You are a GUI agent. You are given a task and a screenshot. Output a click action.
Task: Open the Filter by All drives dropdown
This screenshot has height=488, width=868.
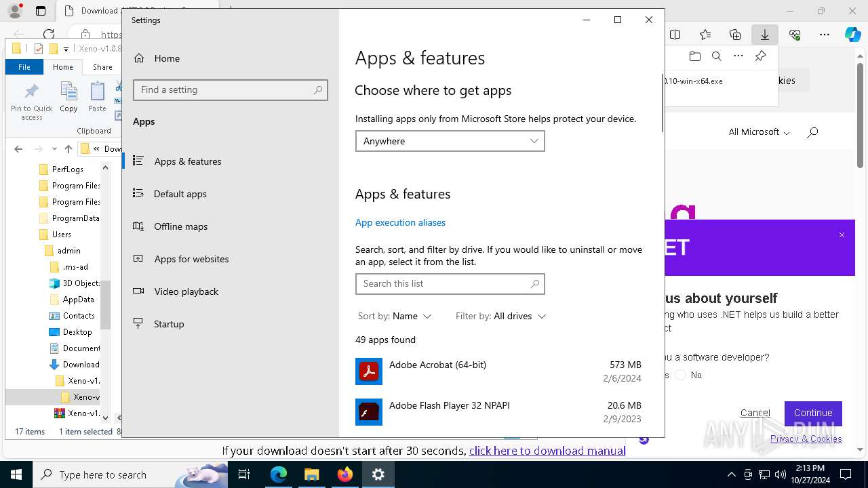point(500,316)
